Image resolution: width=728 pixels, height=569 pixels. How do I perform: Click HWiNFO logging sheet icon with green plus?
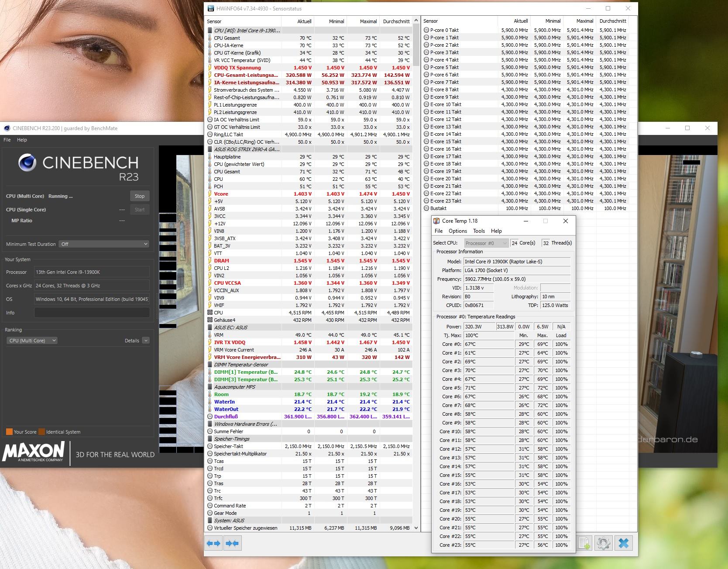click(584, 543)
